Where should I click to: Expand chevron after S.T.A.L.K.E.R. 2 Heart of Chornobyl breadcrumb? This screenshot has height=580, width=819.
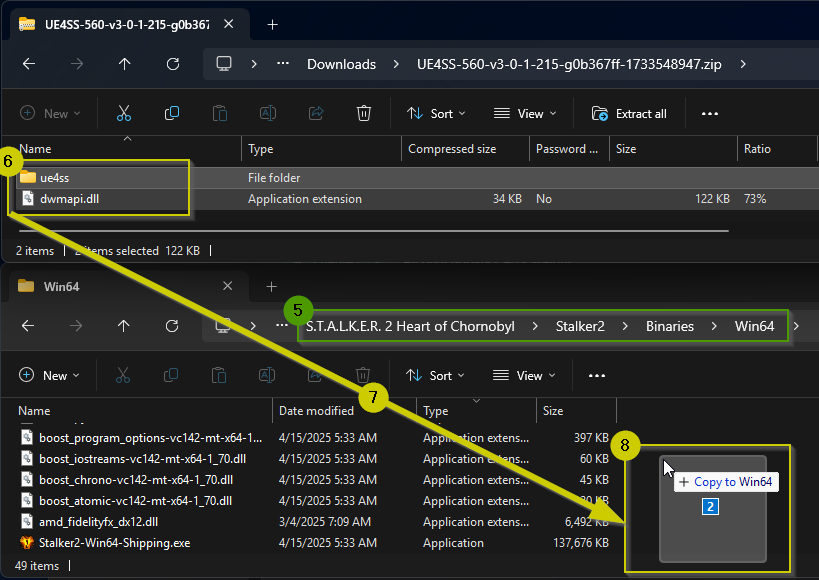pos(535,326)
